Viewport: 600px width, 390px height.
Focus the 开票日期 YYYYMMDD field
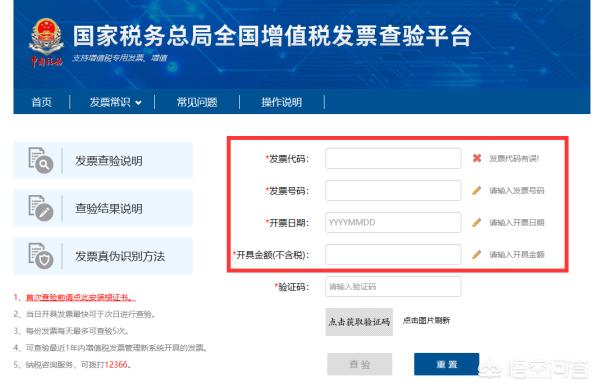click(393, 222)
